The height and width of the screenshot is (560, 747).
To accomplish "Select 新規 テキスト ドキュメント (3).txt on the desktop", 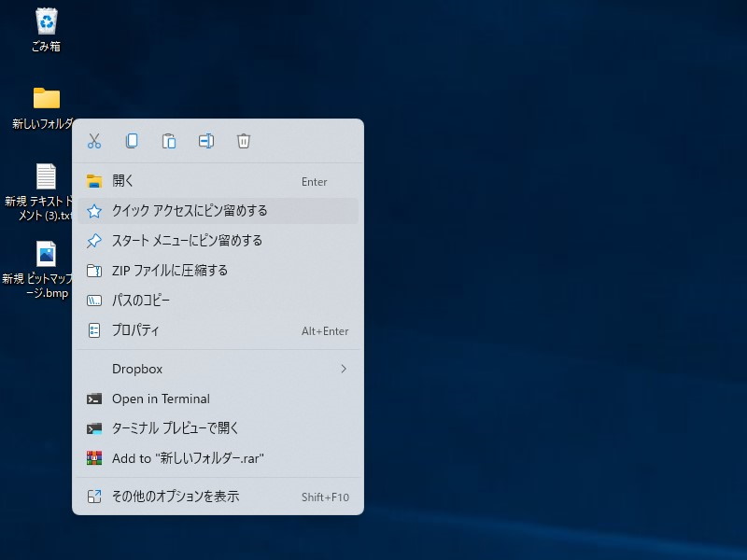I will pos(43,182).
